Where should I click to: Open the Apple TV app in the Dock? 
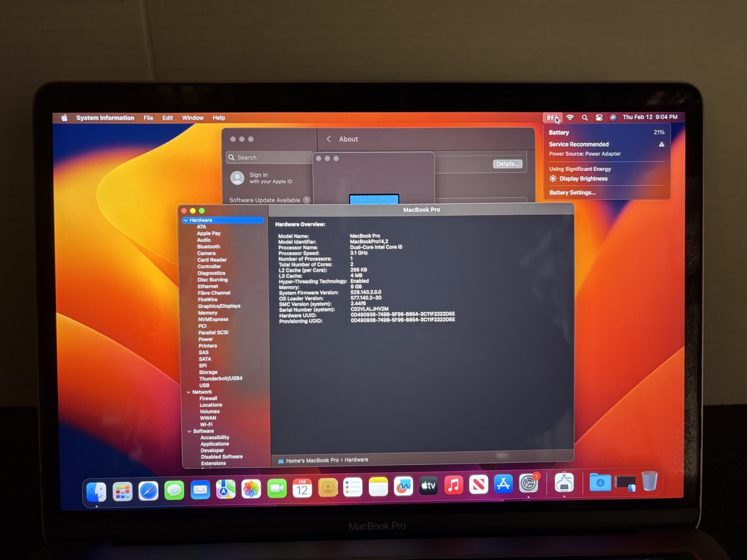coord(429,486)
